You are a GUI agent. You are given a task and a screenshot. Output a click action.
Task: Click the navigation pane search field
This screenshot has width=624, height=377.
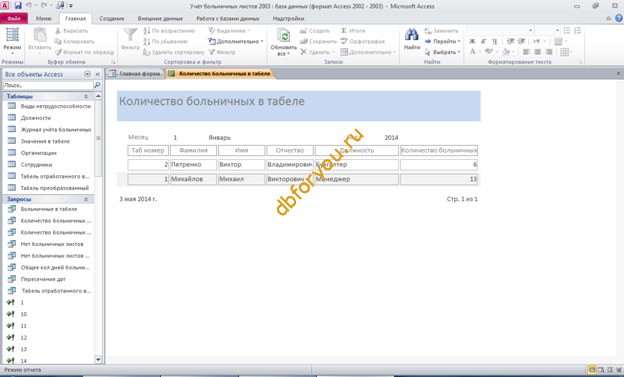pos(48,85)
